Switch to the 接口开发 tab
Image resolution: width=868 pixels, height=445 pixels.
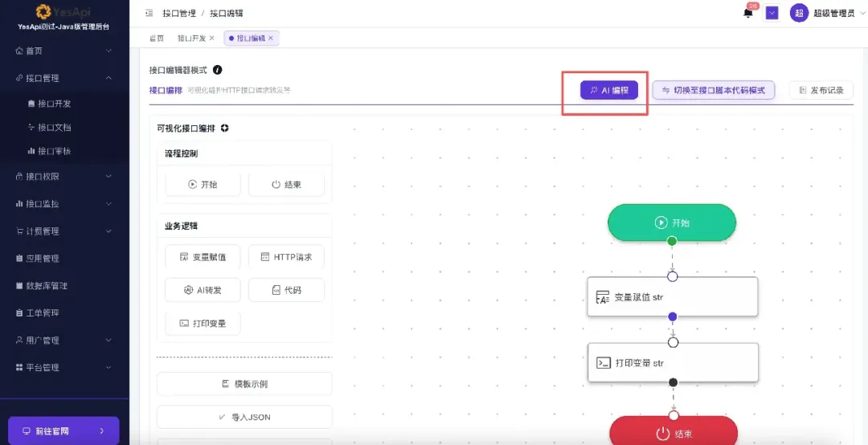coord(191,39)
